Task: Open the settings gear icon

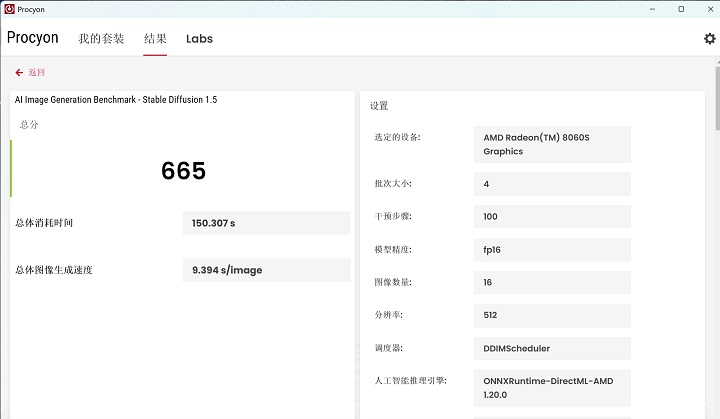Action: pyautogui.click(x=709, y=39)
